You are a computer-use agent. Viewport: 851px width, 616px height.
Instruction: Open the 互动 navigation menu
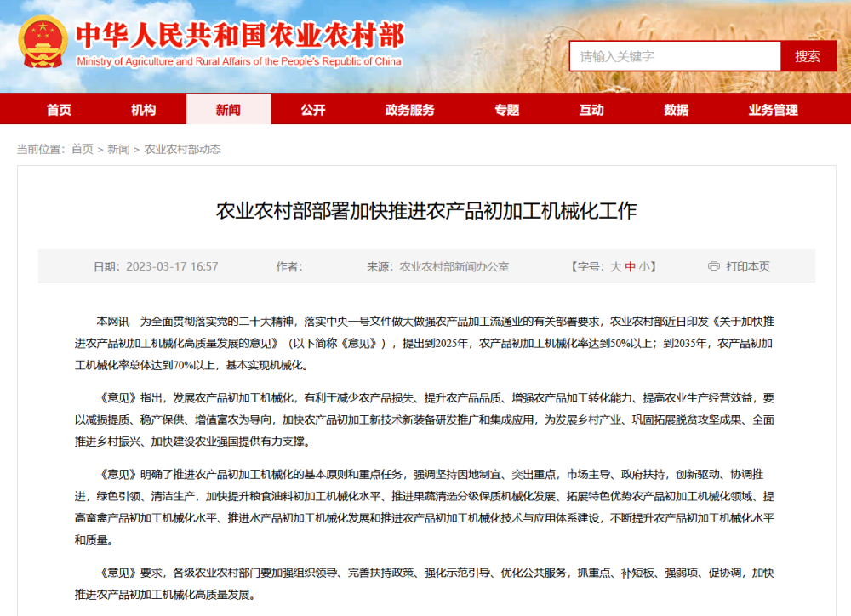click(x=591, y=109)
